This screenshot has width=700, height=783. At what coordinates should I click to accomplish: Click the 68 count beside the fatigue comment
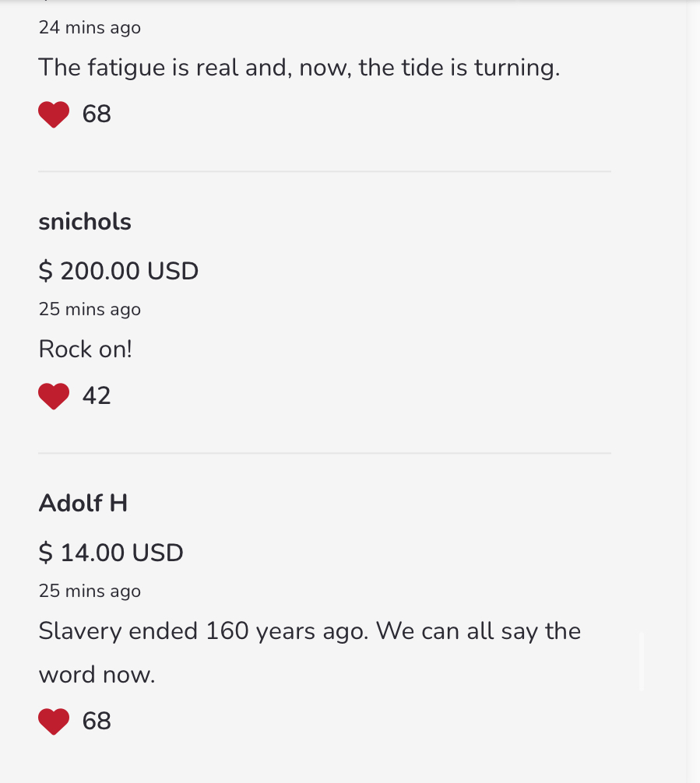tap(97, 114)
